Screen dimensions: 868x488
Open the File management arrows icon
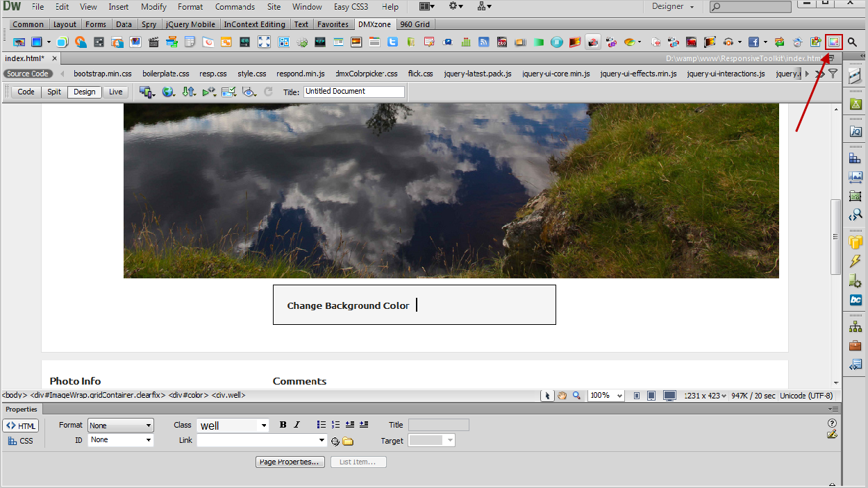[189, 92]
